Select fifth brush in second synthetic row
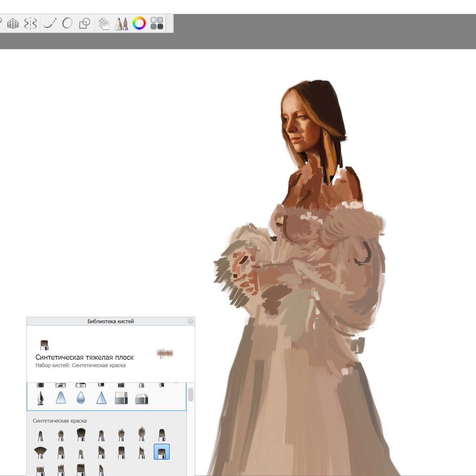The width and height of the screenshot is (476, 476). pos(121,452)
